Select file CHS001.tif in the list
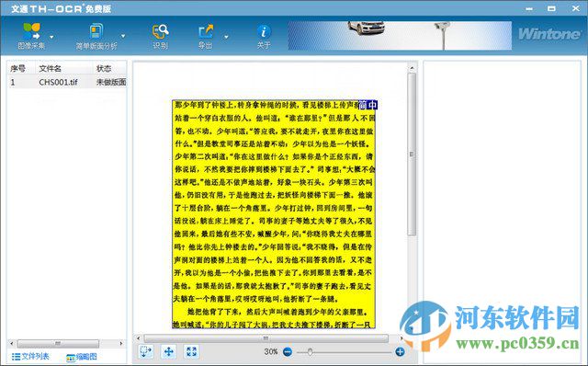 point(58,82)
